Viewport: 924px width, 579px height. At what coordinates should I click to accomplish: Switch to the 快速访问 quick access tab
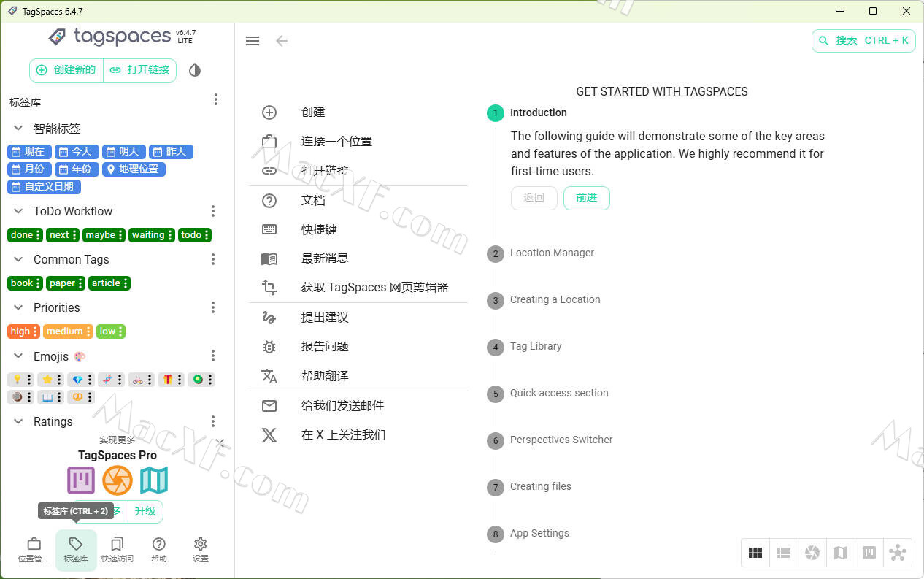click(x=118, y=551)
